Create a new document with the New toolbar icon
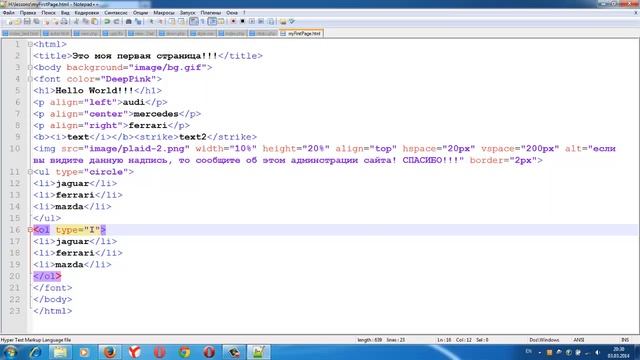This screenshot has width=640, height=360. tap(9, 21)
